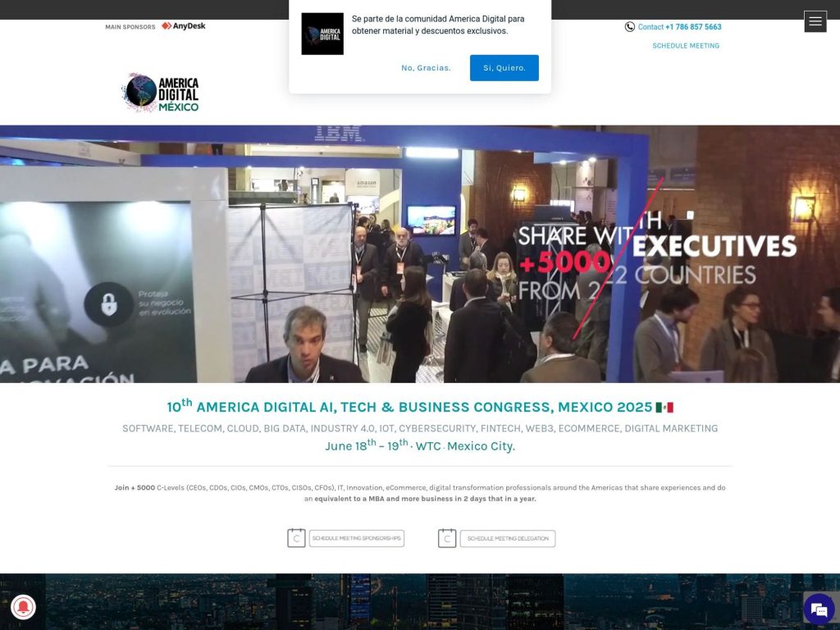The image size is (840, 630).
Task: Select the SCHEDULE MEETING link
Action: pyautogui.click(x=686, y=46)
